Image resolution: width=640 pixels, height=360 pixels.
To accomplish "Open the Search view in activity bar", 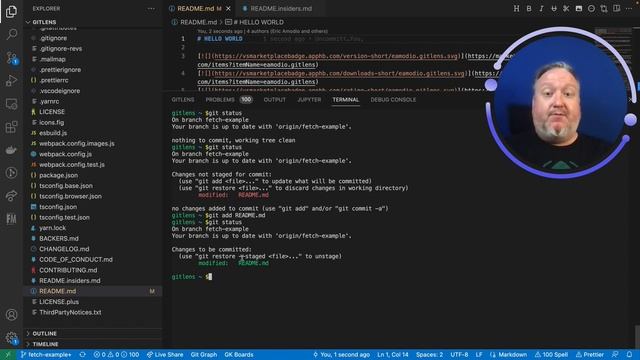I will 11,34.
